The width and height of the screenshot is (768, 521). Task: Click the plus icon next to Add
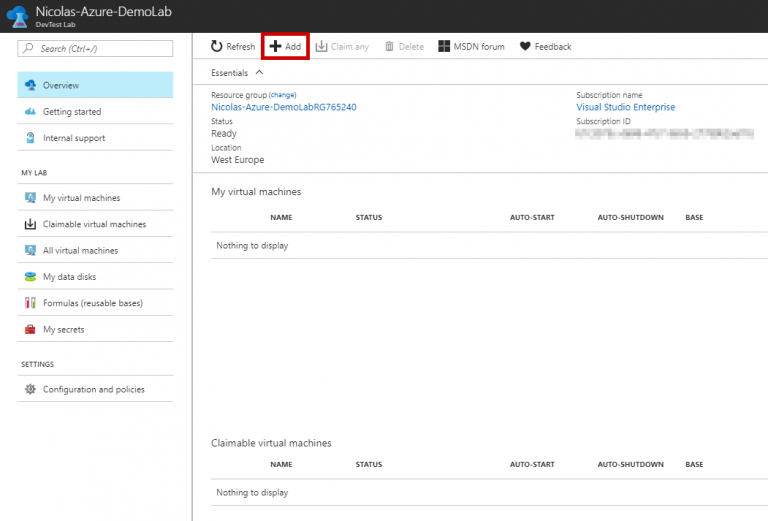click(x=275, y=46)
